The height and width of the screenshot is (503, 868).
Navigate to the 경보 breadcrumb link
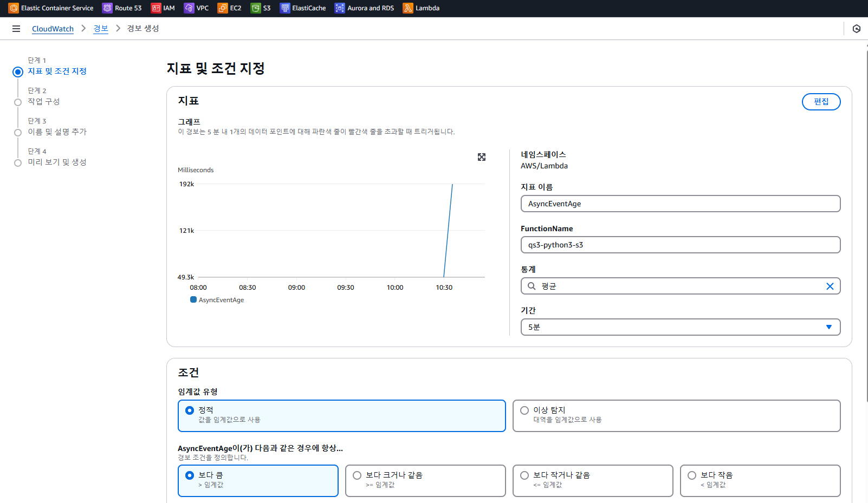click(101, 29)
